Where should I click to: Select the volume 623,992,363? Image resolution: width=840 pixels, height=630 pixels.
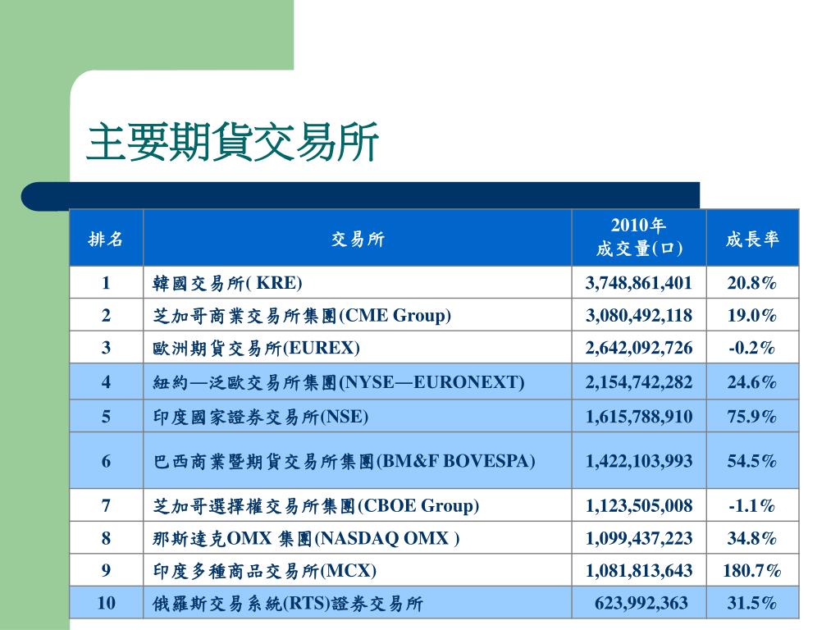[x=641, y=603]
